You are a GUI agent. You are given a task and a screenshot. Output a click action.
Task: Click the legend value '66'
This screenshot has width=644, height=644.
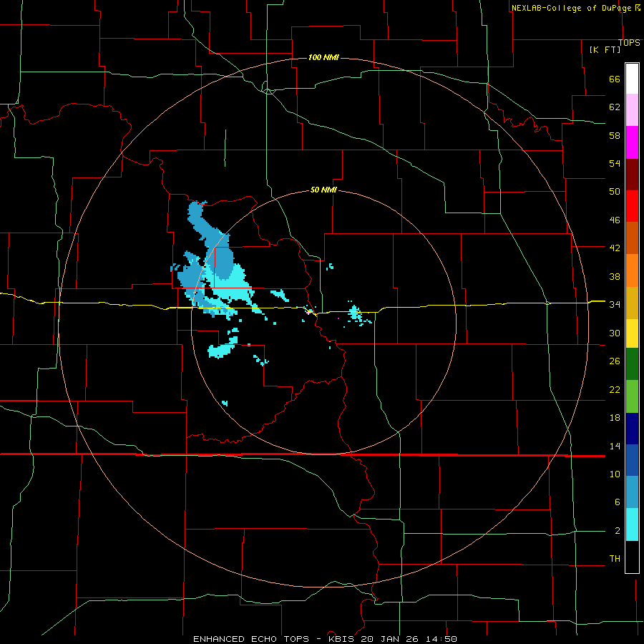point(615,79)
